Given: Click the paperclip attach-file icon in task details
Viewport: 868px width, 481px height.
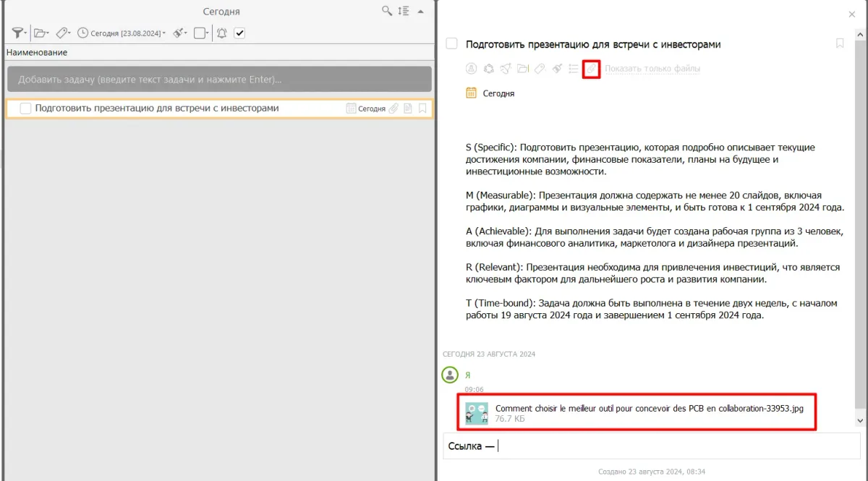Looking at the screenshot, I should (591, 69).
